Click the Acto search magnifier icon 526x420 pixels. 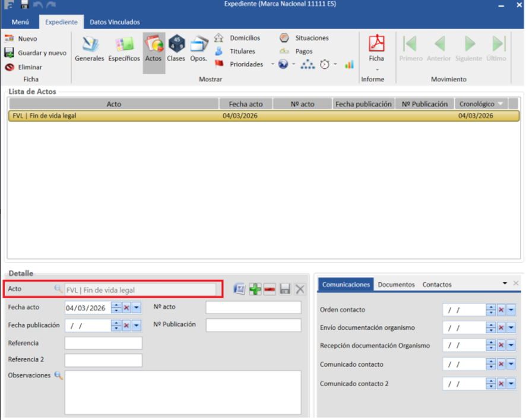(58, 289)
